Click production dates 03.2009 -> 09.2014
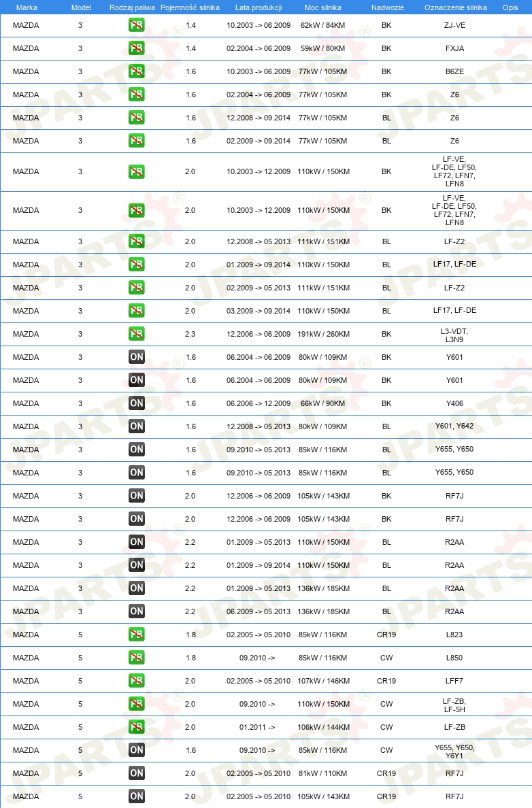 [259, 311]
